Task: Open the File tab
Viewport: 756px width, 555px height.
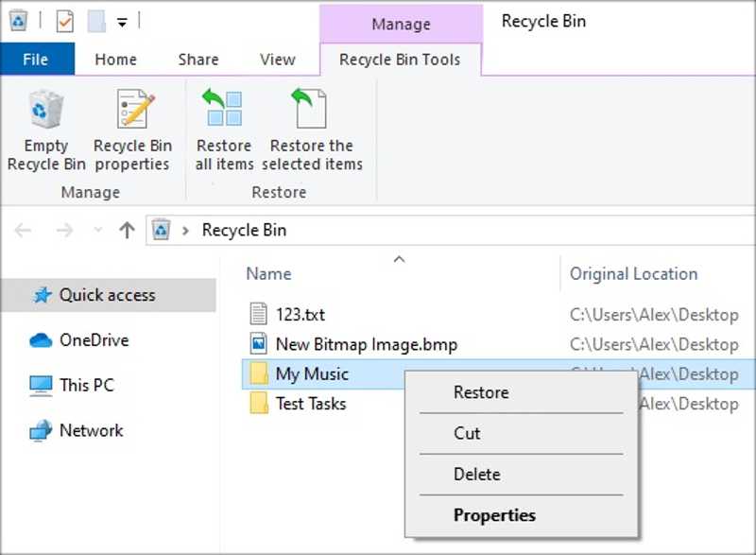Action: (37, 60)
